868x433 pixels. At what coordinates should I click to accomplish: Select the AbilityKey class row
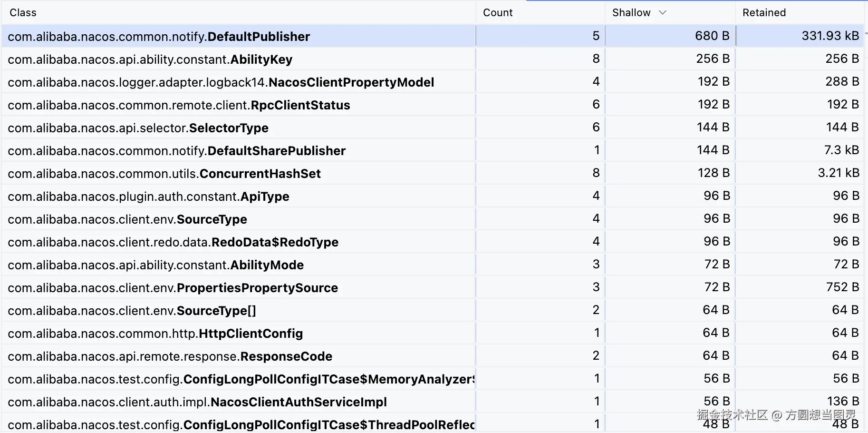point(150,59)
